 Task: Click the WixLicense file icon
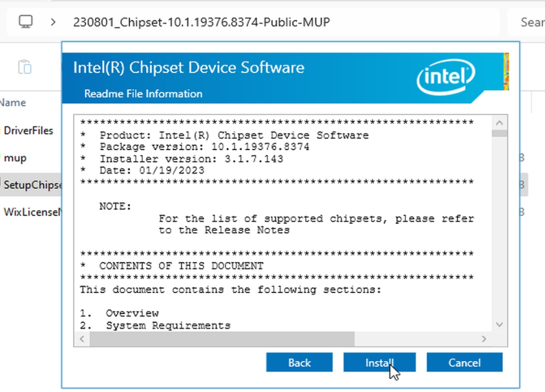click(1, 212)
